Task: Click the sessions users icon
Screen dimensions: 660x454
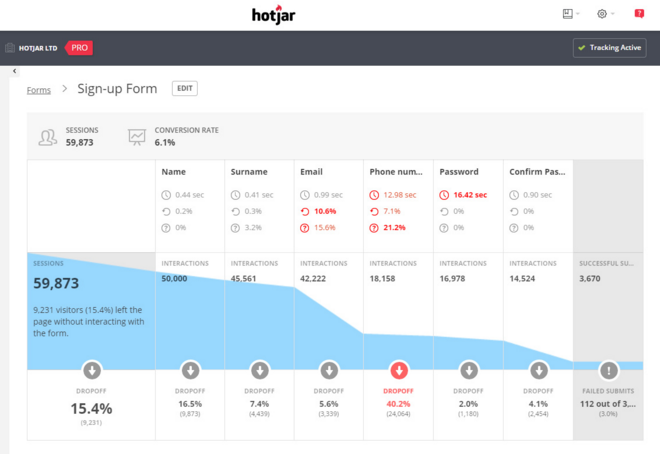Action: 48,137
